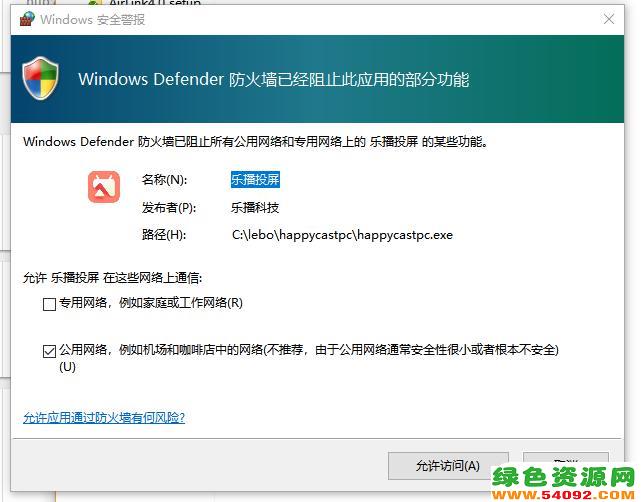Click the Windows Defender shield icon
The image size is (641, 502).
[x=40, y=78]
